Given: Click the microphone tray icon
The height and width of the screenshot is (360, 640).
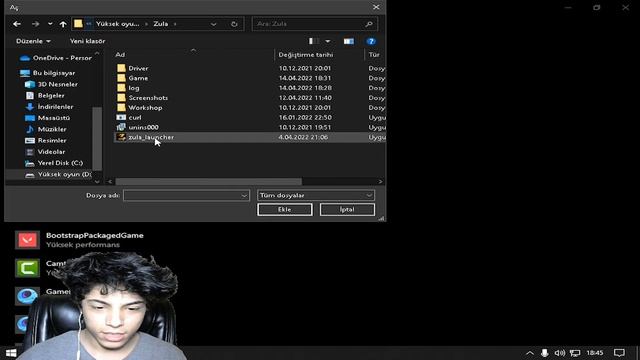Looking at the screenshot, I should [544, 353].
